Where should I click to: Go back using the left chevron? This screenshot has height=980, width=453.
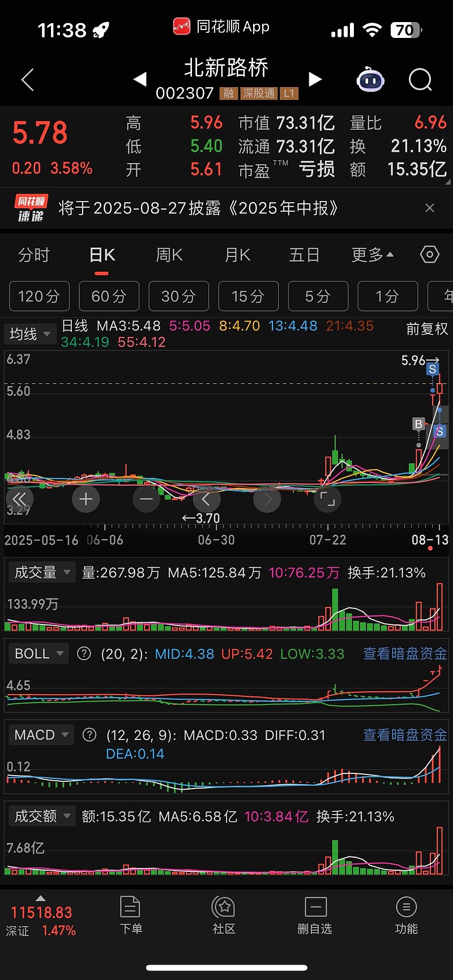click(27, 80)
